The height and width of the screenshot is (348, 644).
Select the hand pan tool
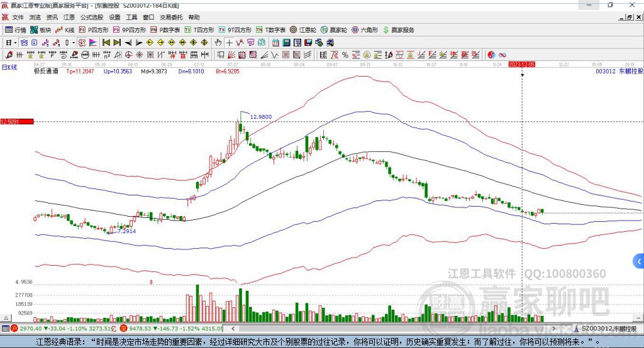218,43
